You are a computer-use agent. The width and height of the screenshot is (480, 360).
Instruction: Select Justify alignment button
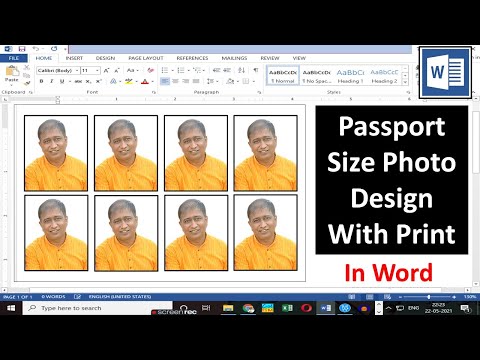point(196,81)
